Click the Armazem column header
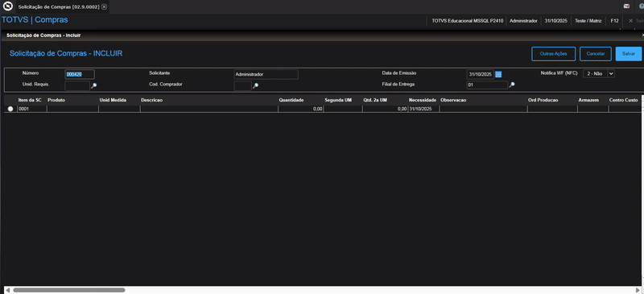644x294 pixels. (x=588, y=100)
